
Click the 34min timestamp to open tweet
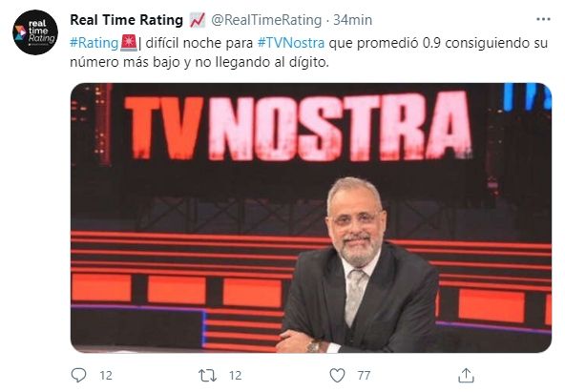(x=352, y=20)
